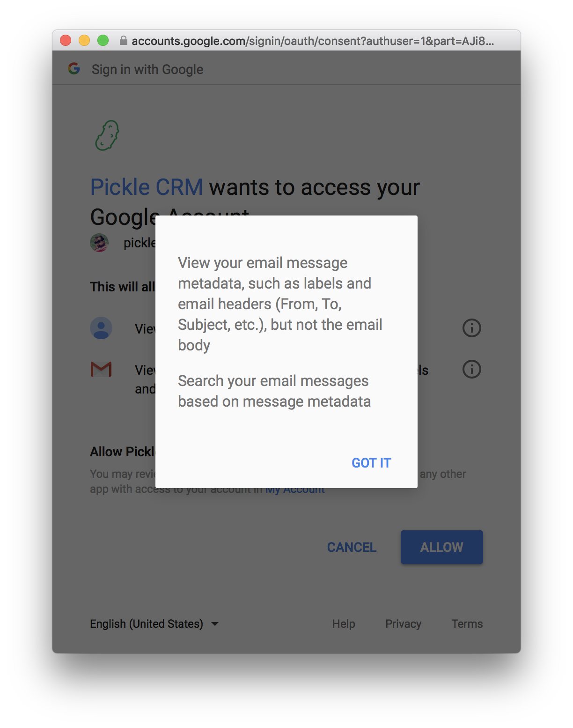
Task: Click the accounts.google.com URL address field
Action: tap(313, 41)
